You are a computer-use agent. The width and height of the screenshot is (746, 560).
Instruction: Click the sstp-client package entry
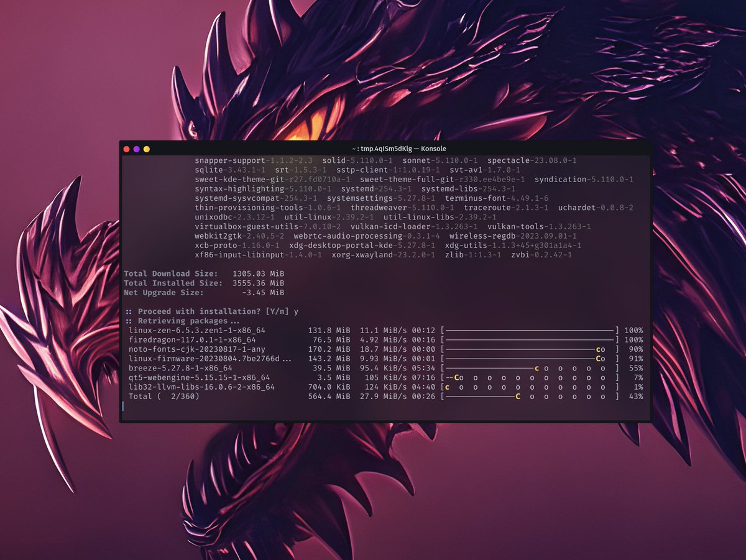coord(389,170)
